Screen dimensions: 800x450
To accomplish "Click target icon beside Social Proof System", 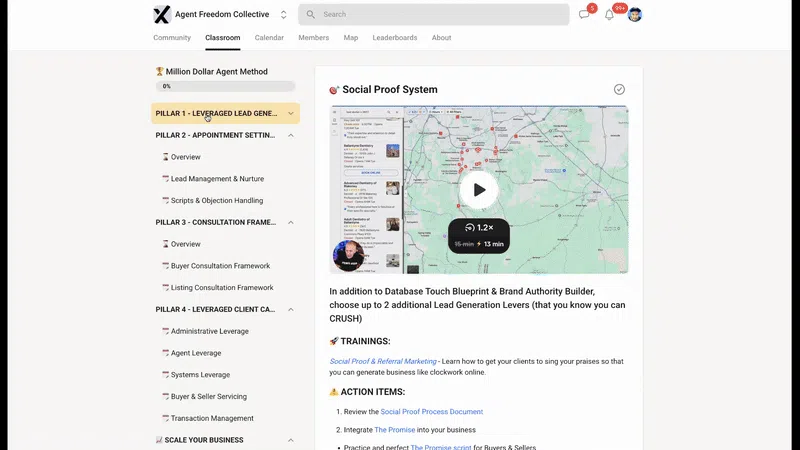I will pos(334,90).
